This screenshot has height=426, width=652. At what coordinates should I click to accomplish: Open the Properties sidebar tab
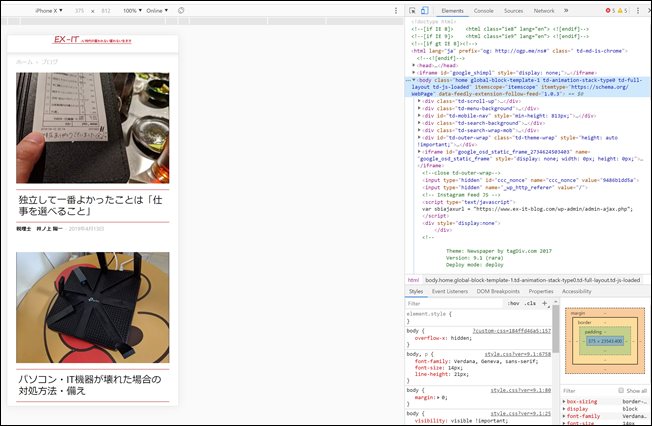coord(541,291)
